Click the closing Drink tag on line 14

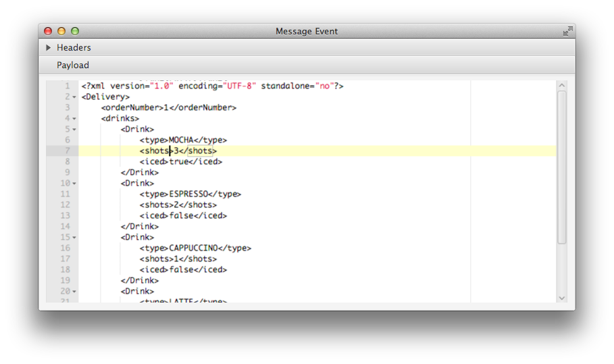[x=140, y=227]
